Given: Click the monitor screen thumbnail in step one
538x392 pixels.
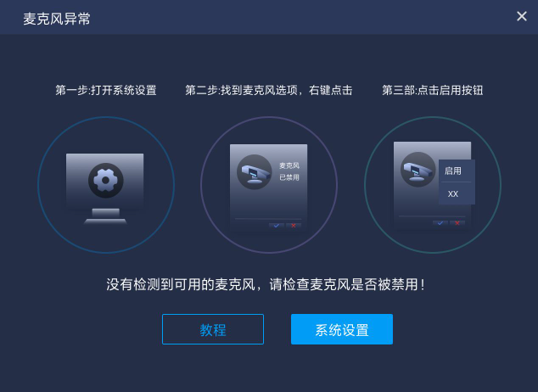Looking at the screenshot, I should pyautogui.click(x=105, y=181).
